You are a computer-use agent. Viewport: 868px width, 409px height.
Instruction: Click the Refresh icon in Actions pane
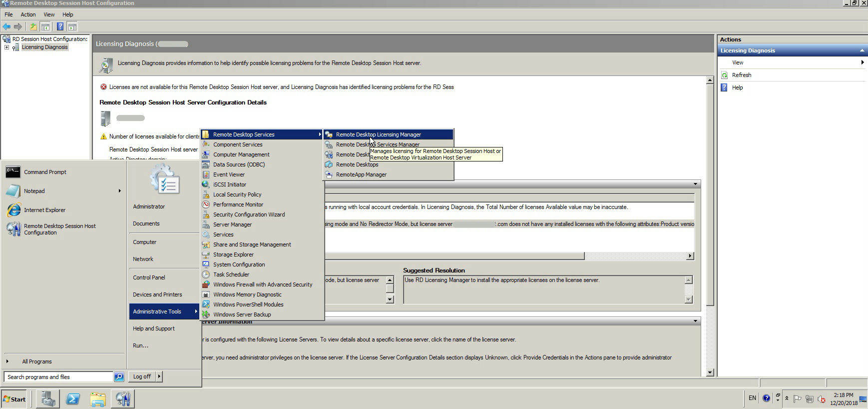725,75
